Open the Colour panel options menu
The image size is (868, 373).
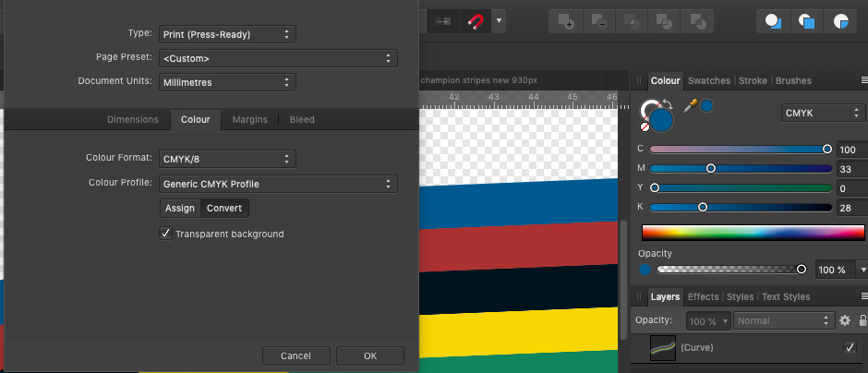(864, 80)
